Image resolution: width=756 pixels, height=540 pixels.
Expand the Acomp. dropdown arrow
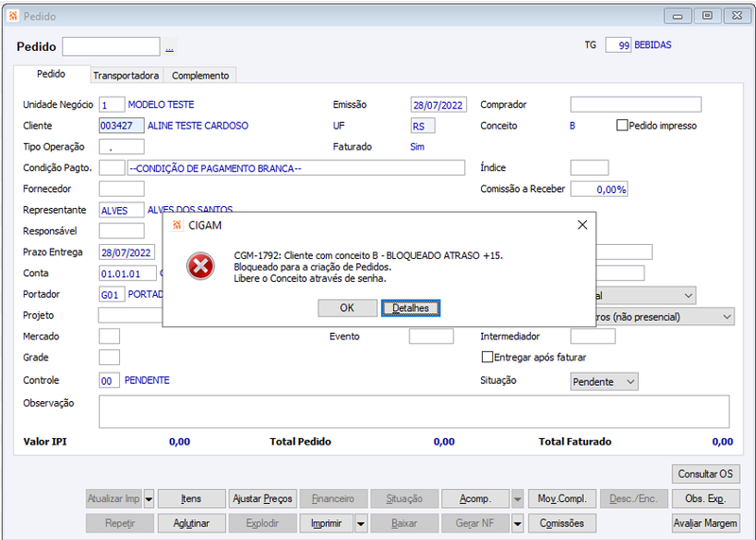pyautogui.click(x=517, y=498)
